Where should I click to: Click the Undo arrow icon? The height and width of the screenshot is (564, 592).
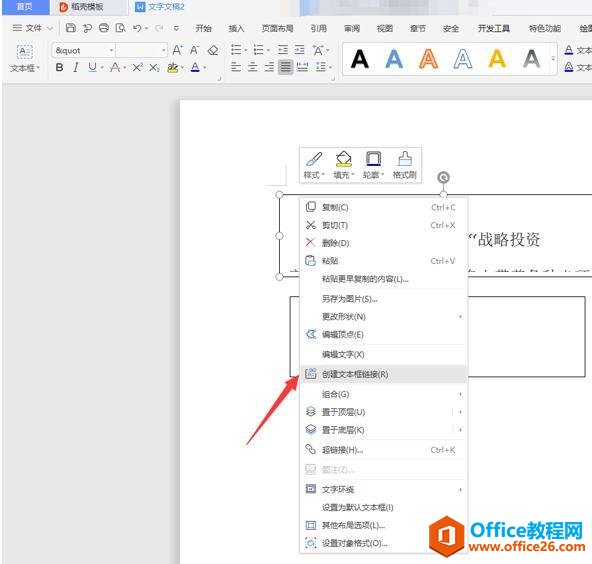[137, 28]
